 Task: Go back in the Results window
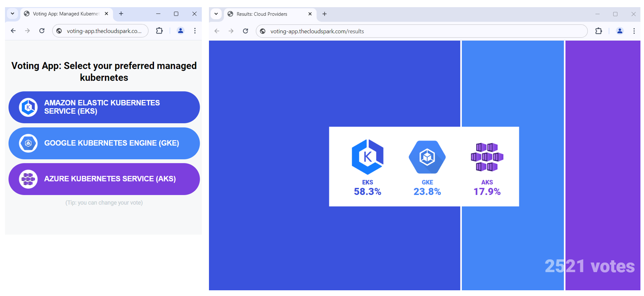217,31
